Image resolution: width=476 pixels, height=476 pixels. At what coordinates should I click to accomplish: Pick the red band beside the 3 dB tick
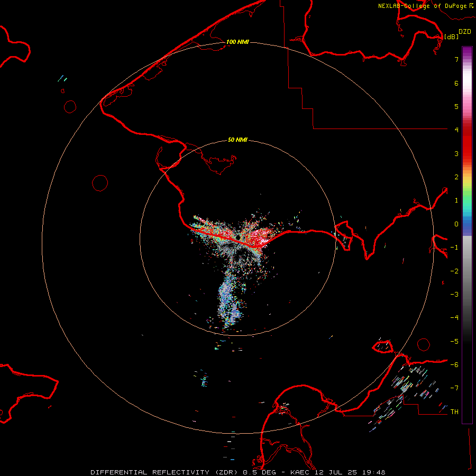point(467,153)
